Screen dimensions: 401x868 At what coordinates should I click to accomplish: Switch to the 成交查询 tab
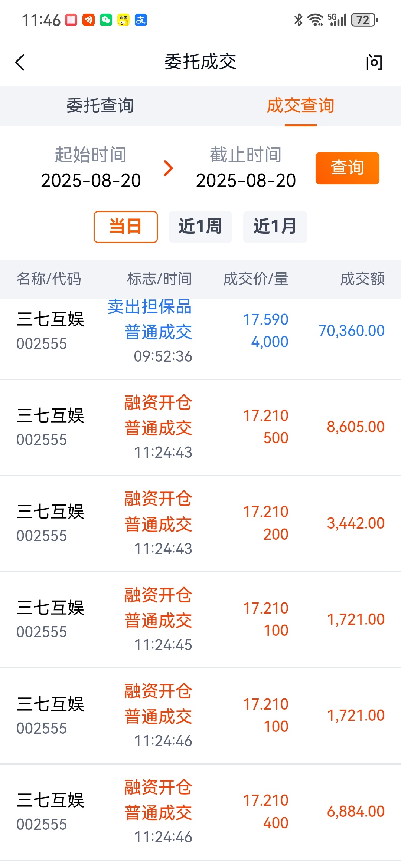(301, 106)
